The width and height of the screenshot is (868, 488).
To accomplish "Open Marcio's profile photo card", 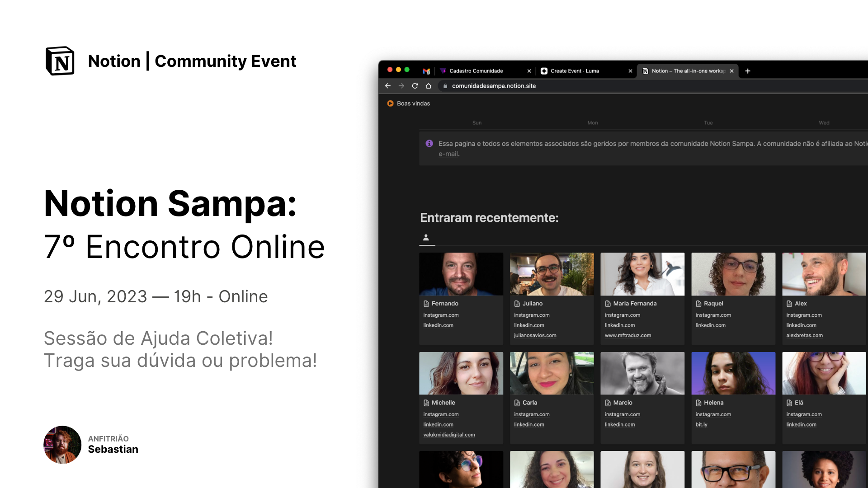I will pos(642,373).
